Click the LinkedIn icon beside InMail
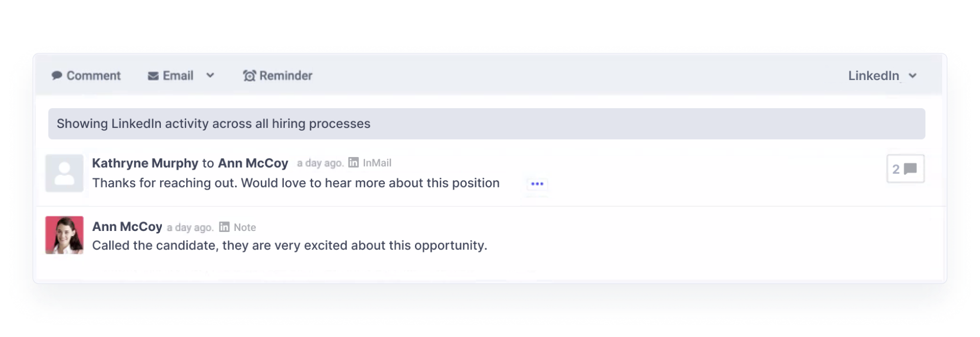Viewport: 980px width, 337px height. (x=353, y=163)
